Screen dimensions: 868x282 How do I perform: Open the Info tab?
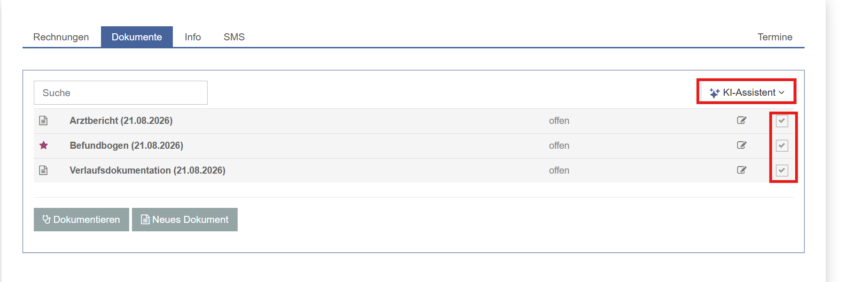click(x=193, y=37)
